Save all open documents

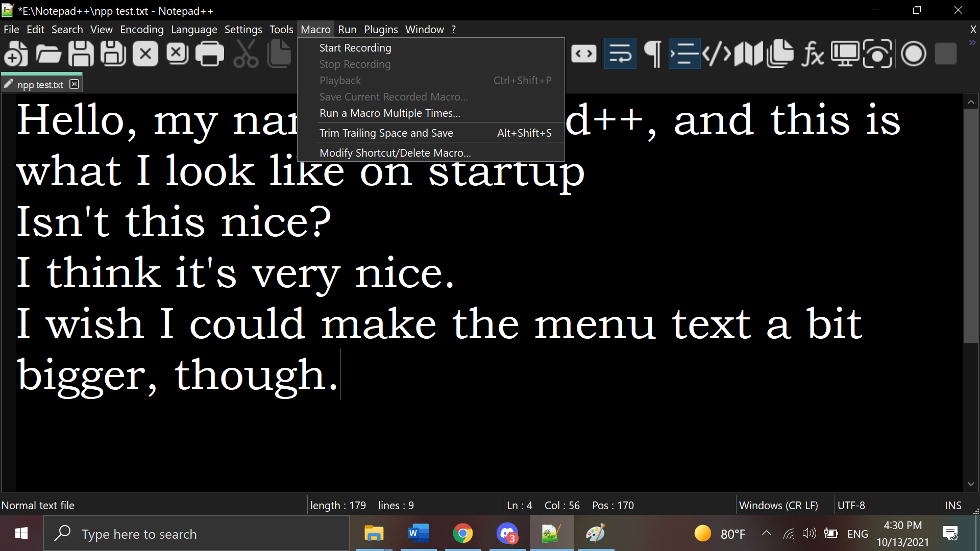113,54
